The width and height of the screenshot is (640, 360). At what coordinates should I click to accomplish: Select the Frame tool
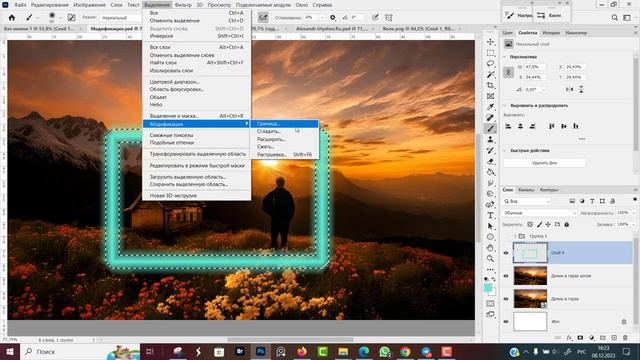(490, 96)
